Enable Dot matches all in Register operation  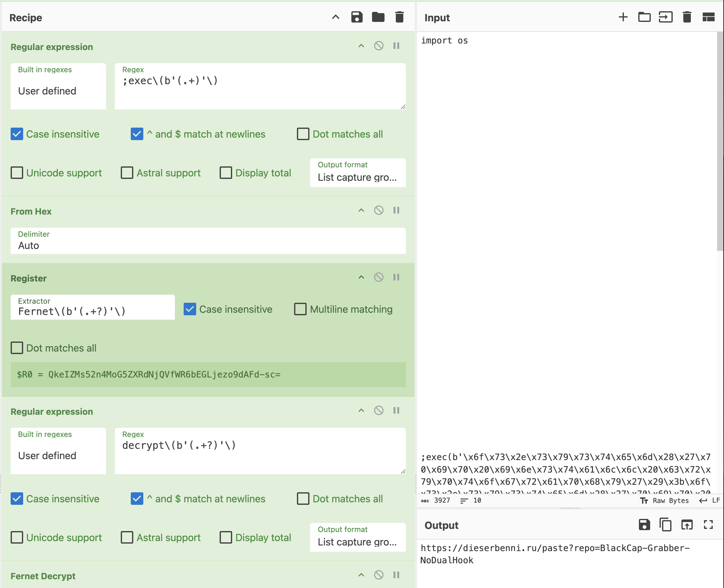(x=17, y=348)
